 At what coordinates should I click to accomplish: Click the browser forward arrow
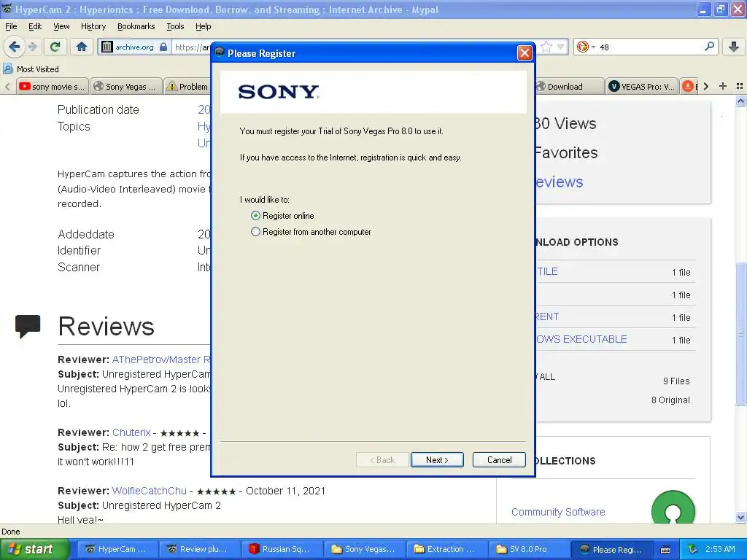32,47
